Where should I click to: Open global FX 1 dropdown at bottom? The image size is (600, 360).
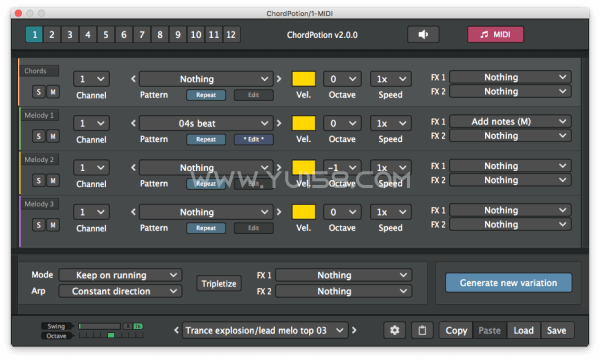tap(343, 275)
